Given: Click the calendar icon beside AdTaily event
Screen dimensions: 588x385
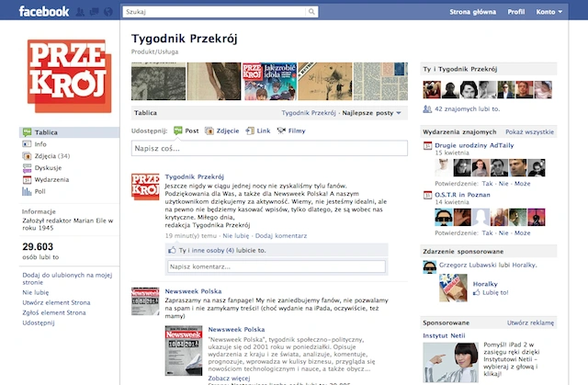Looking at the screenshot, I should pos(427,146).
